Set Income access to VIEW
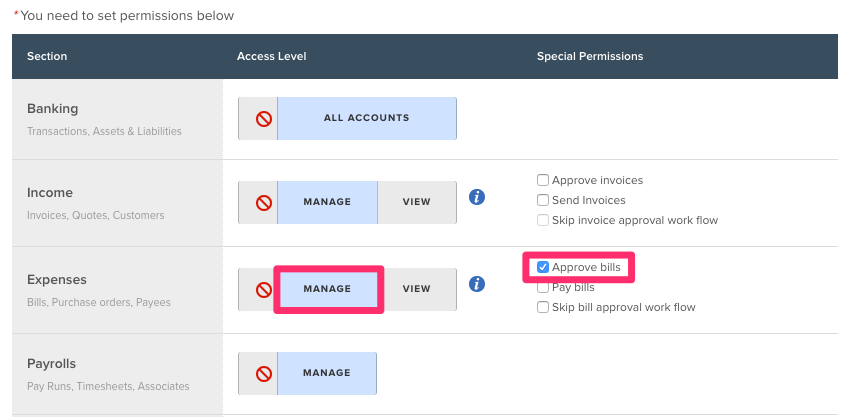The image size is (852, 417). click(417, 202)
